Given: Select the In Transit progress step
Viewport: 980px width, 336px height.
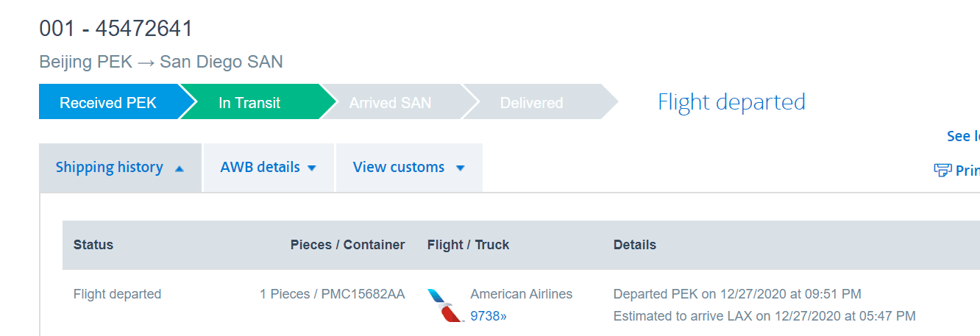Looking at the screenshot, I should 249,103.
